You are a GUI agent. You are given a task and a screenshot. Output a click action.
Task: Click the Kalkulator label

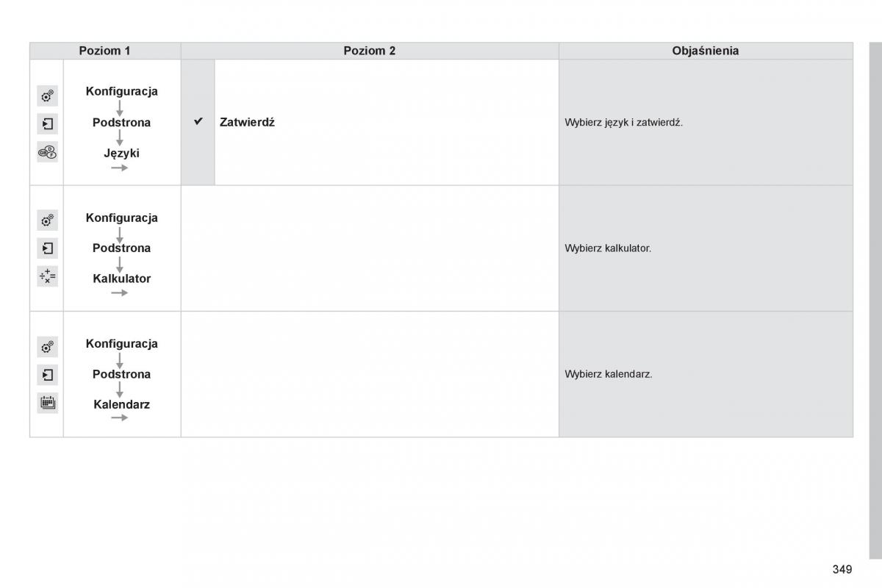point(122,279)
